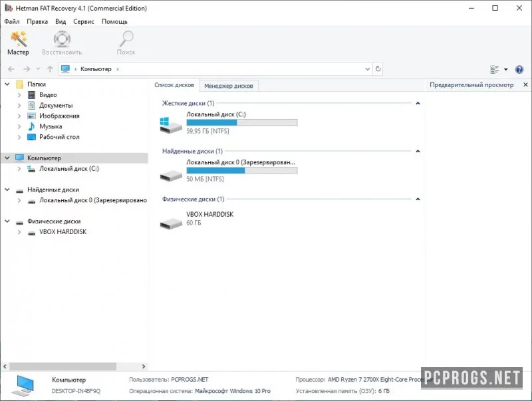Select Компьютер item in tree

[x=44, y=158]
